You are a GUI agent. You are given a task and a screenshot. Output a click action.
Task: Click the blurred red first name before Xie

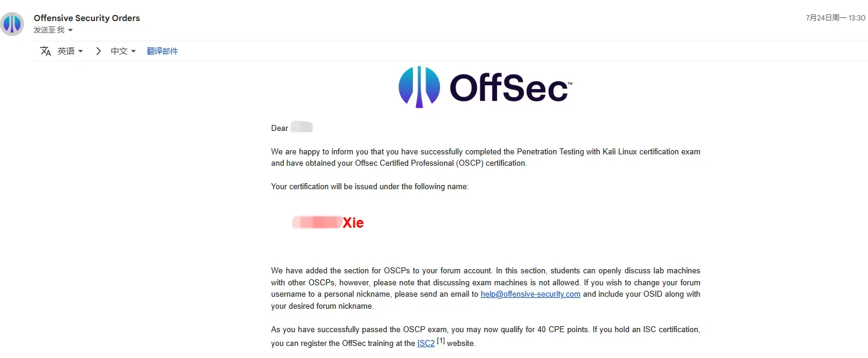click(x=317, y=223)
